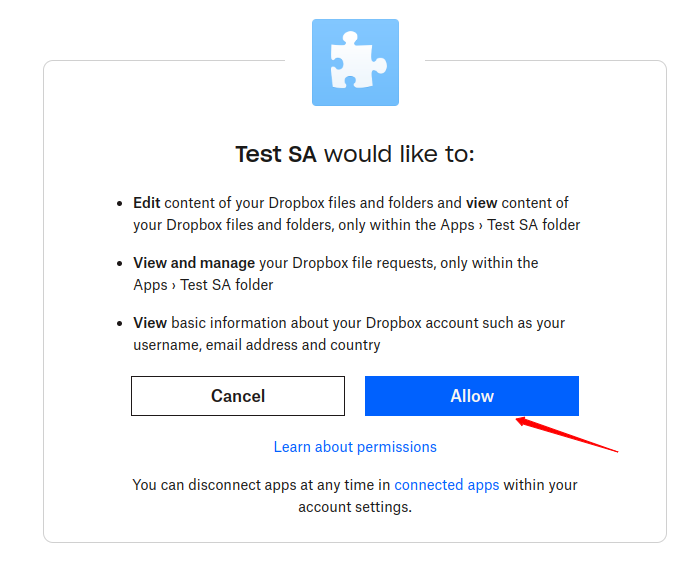The height and width of the screenshot is (571, 689).
Task: Click the 'account settings.' footer text
Action: pyautogui.click(x=355, y=507)
